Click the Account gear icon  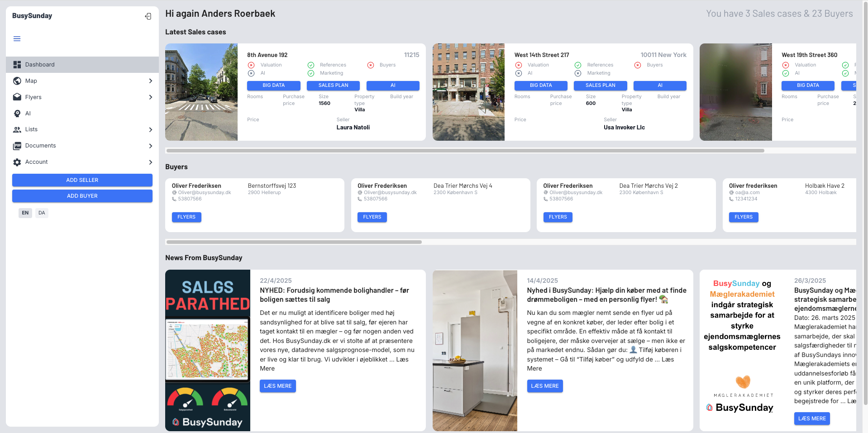(x=17, y=162)
